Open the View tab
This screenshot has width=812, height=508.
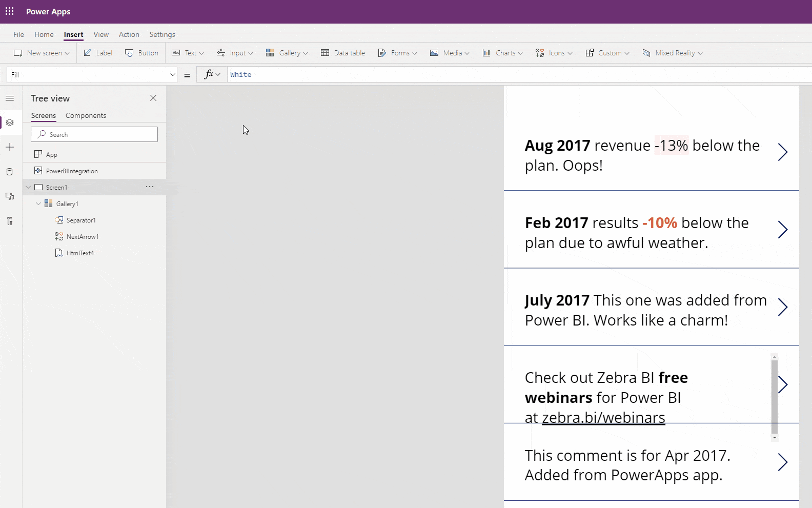click(x=101, y=34)
